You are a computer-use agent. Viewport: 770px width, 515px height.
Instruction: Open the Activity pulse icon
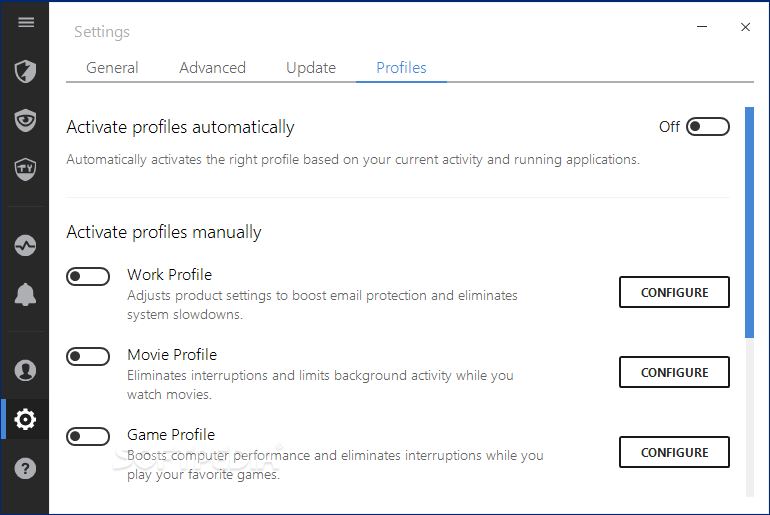point(25,245)
